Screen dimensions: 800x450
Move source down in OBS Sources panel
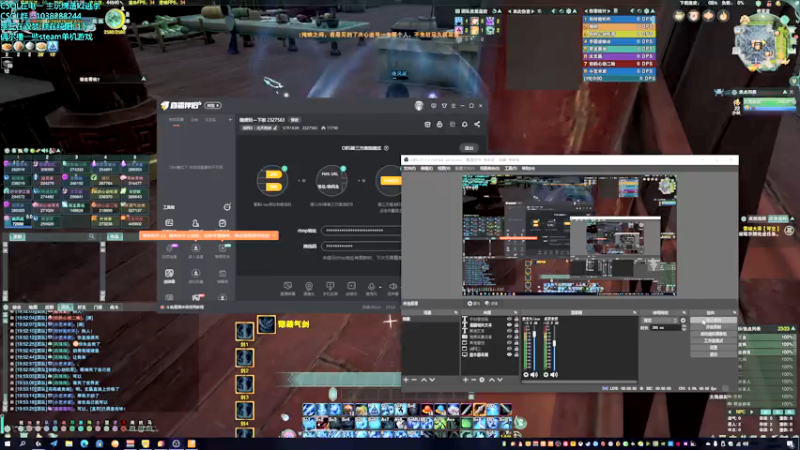tap(500, 380)
